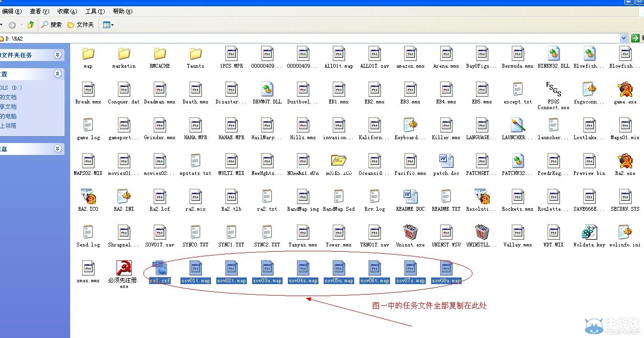Open the marketin folder
The width and height of the screenshot is (644, 338).
click(124, 54)
